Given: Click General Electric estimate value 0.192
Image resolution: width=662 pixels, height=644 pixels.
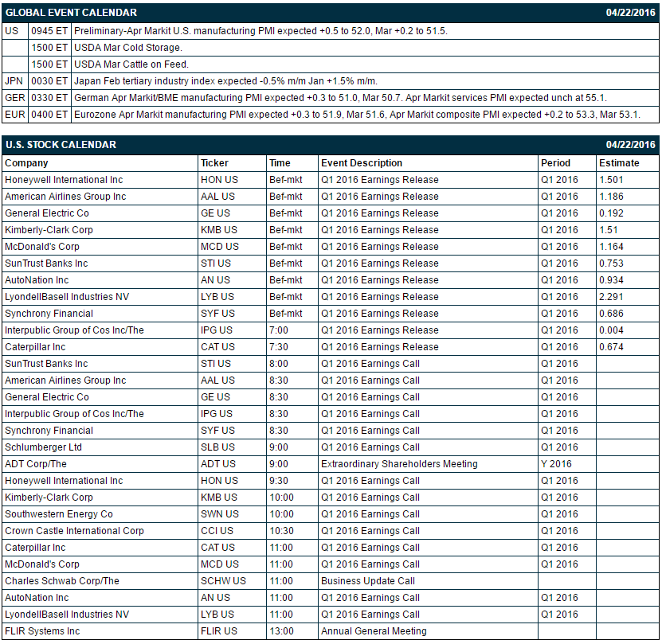Looking at the screenshot, I should coord(611,213).
